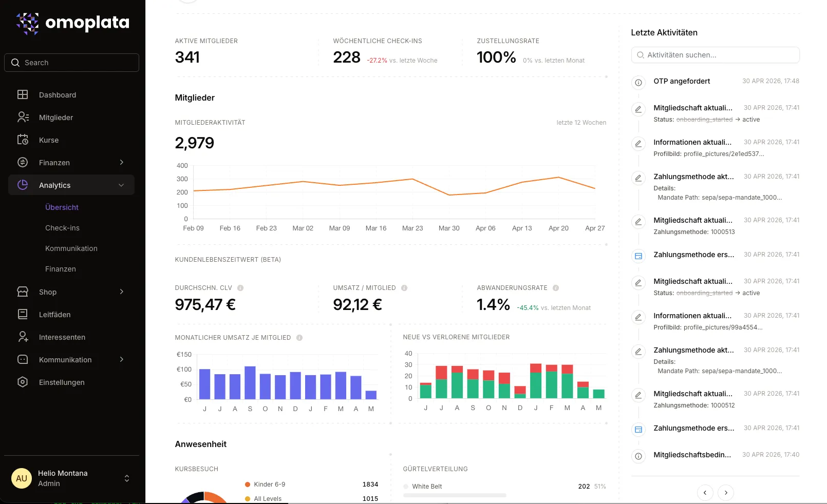This screenshot has height=504, width=827.
Task: Open the Helio Montana account switcher
Action: click(x=71, y=478)
